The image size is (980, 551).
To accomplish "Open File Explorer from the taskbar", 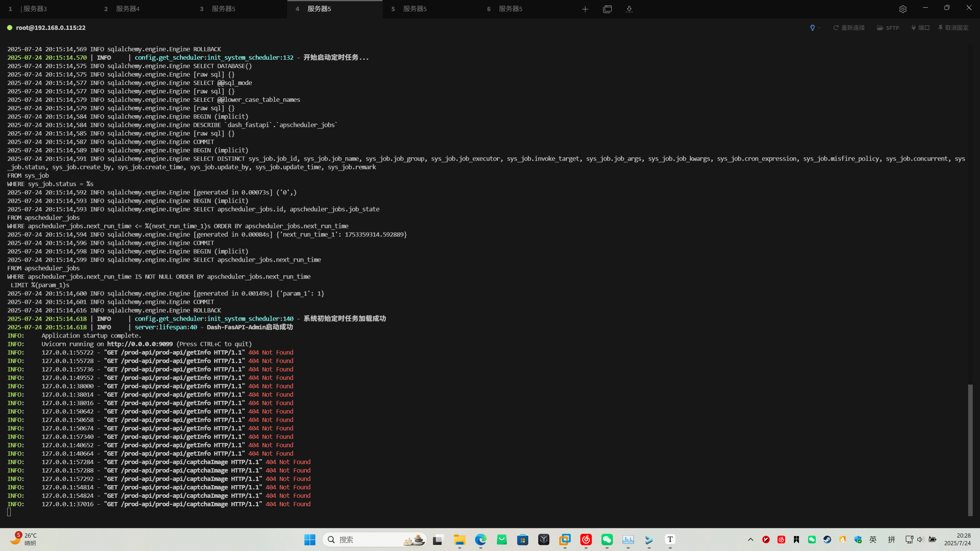I will pos(459,540).
